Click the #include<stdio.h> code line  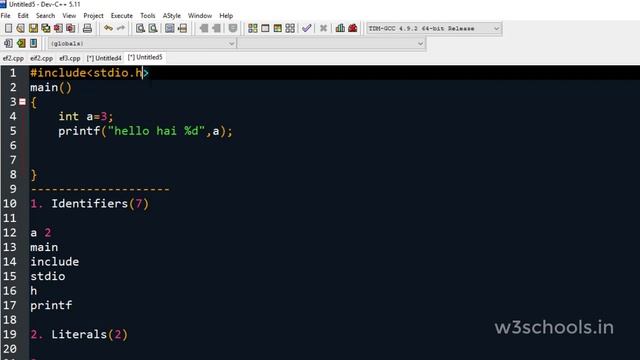(89, 73)
